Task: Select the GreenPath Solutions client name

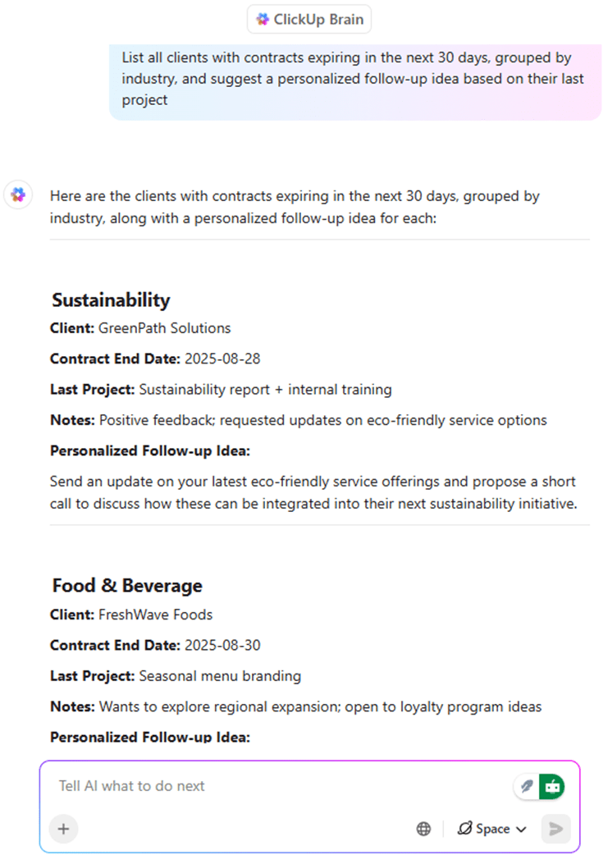Action: point(164,328)
